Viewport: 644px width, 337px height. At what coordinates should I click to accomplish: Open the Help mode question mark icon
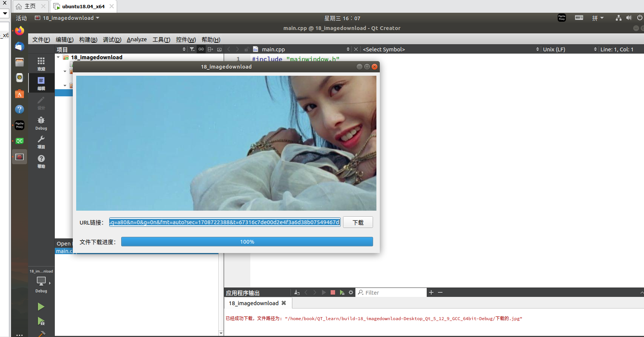41,162
